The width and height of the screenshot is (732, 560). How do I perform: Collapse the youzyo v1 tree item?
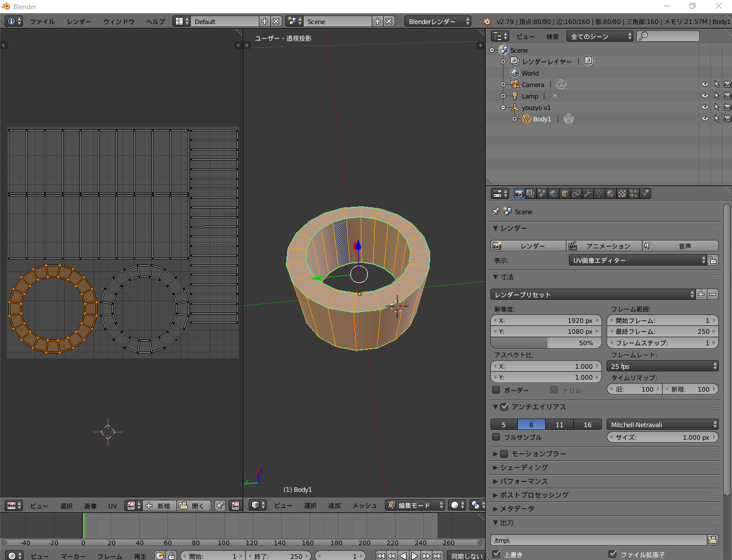click(503, 108)
